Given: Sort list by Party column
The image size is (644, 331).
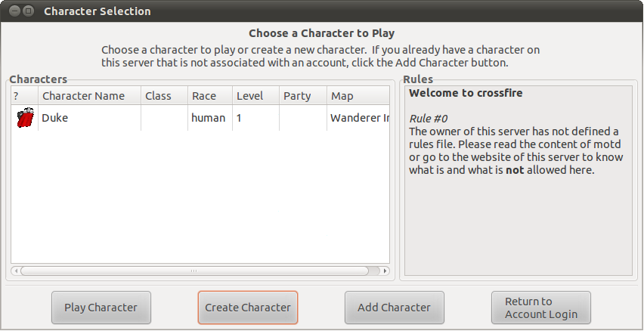Looking at the screenshot, I should [x=297, y=96].
